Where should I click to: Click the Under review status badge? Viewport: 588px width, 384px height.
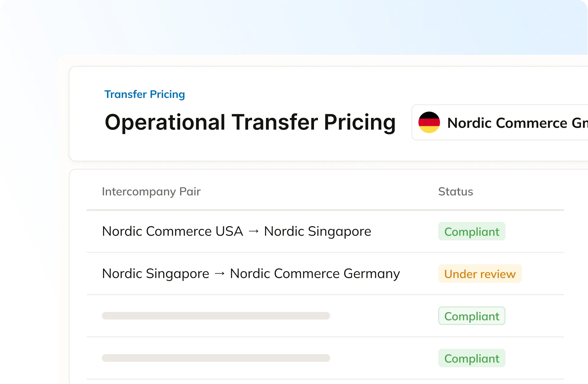point(480,274)
